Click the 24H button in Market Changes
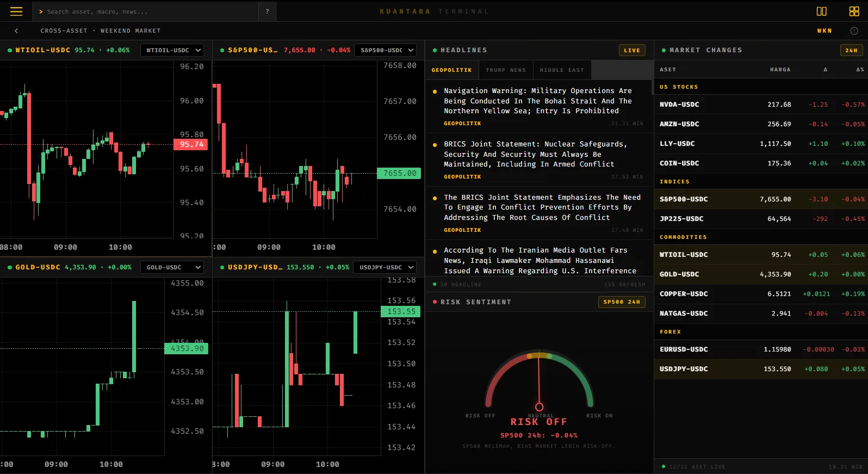 [852, 50]
